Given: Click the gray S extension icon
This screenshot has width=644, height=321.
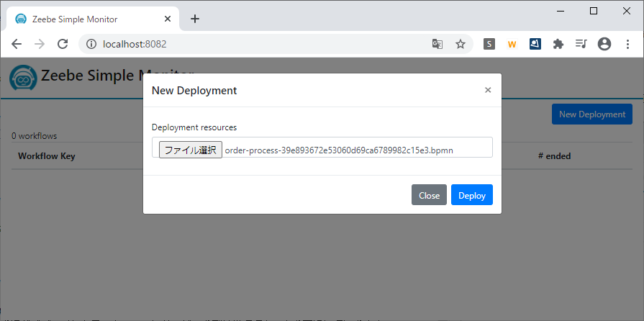Looking at the screenshot, I should pos(489,44).
